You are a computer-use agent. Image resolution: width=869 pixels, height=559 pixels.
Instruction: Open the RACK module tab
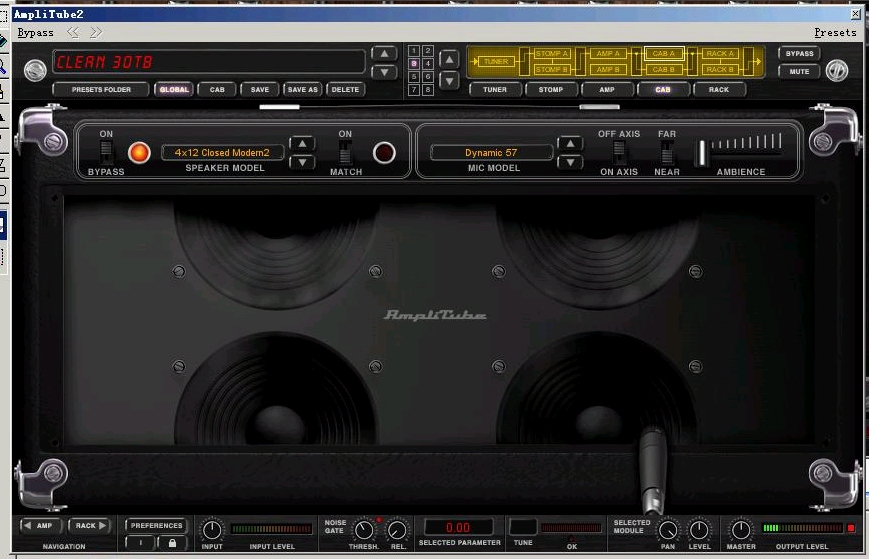[719, 90]
